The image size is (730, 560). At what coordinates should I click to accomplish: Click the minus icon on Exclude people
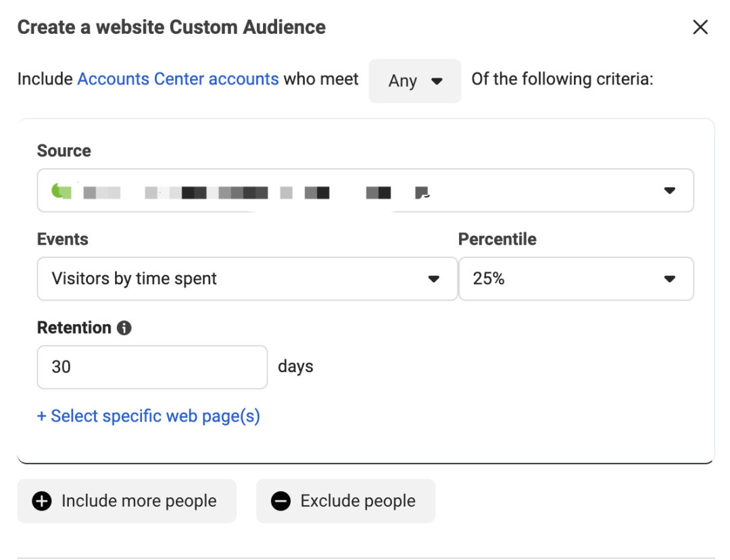pos(281,501)
